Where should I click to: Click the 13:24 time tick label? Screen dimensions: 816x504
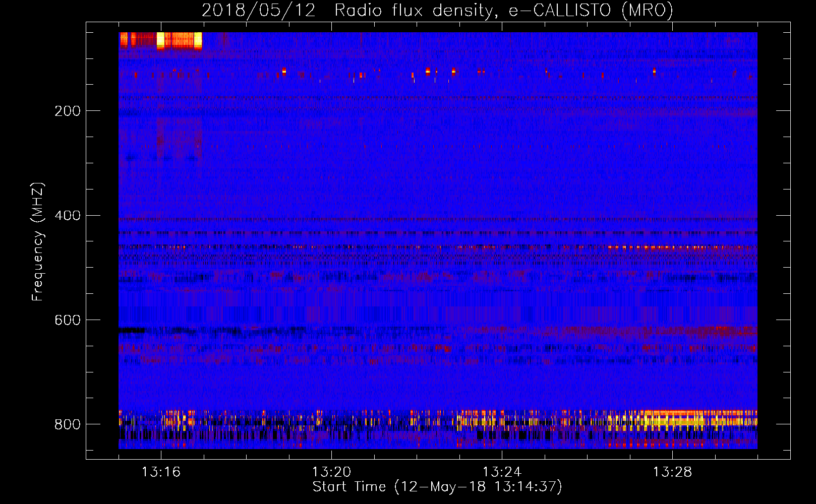click(502, 472)
